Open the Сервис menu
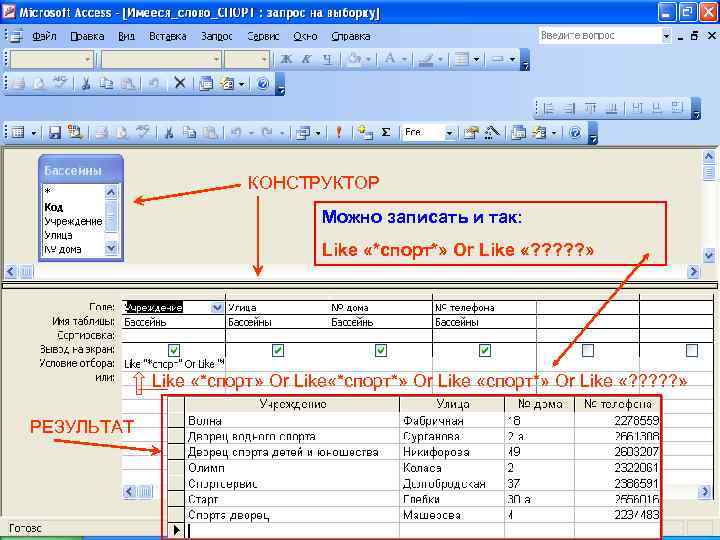The width and height of the screenshot is (720, 540). pos(263,36)
